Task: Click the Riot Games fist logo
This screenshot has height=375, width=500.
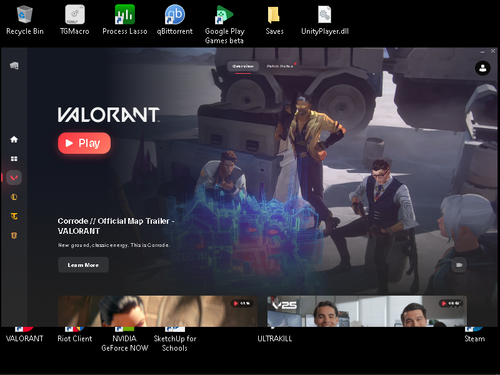Action: 14,65
